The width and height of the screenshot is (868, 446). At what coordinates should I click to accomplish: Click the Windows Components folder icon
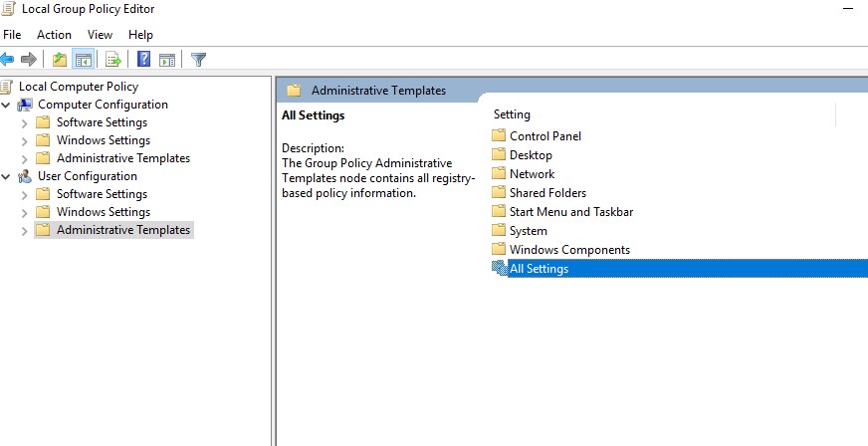pos(499,249)
